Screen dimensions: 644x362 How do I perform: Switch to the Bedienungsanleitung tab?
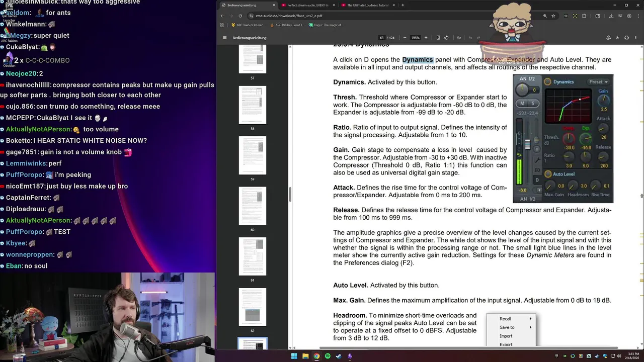click(x=249, y=5)
